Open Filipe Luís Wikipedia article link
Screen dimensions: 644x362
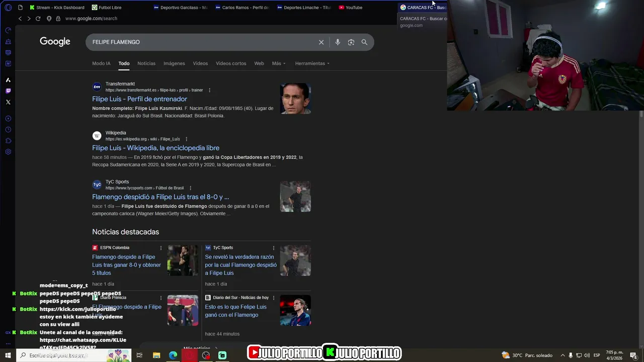tap(155, 148)
